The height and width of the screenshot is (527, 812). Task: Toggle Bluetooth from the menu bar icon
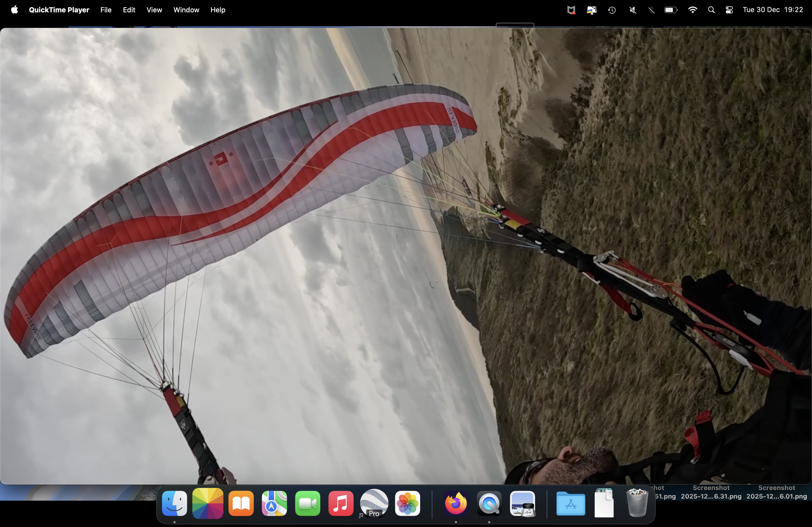[651, 10]
